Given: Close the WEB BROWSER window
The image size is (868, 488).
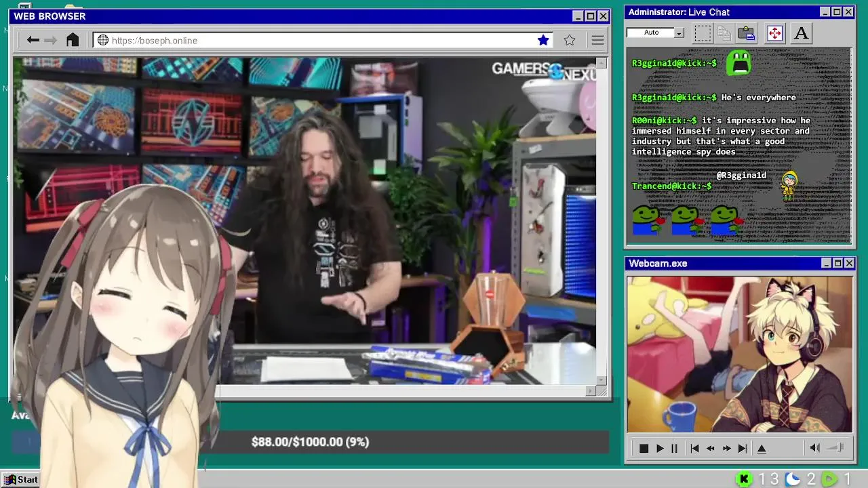Looking at the screenshot, I should click(x=603, y=16).
